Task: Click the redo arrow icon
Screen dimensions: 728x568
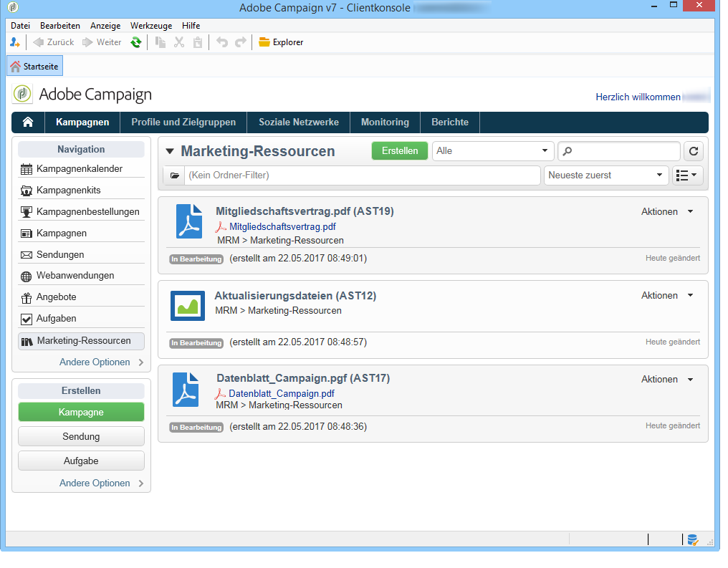Action: click(241, 42)
